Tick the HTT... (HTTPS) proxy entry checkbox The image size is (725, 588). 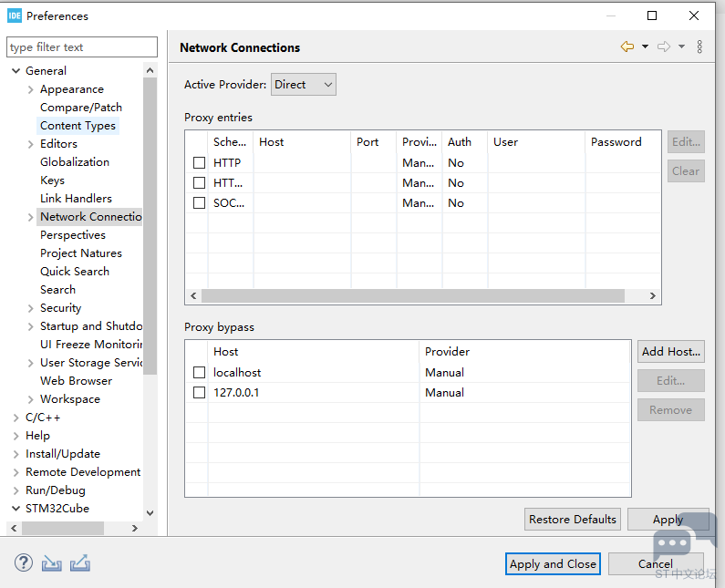pos(200,183)
